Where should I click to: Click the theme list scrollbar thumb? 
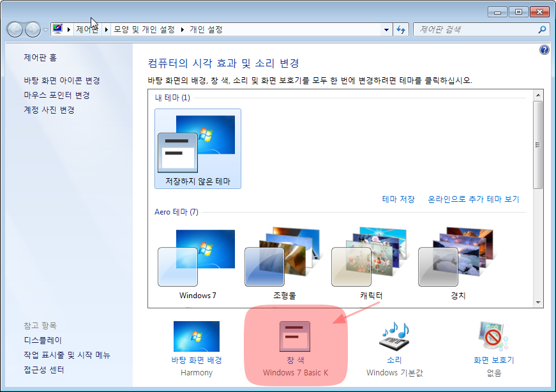(x=538, y=145)
